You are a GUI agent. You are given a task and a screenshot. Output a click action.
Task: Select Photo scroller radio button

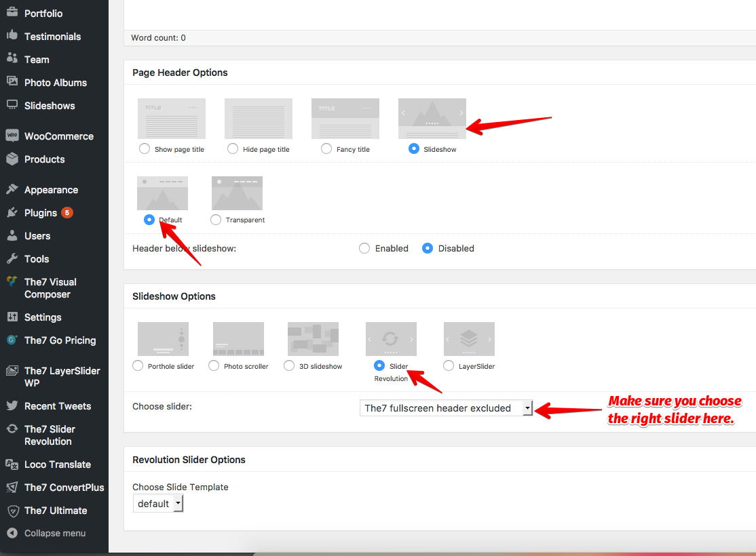214,365
